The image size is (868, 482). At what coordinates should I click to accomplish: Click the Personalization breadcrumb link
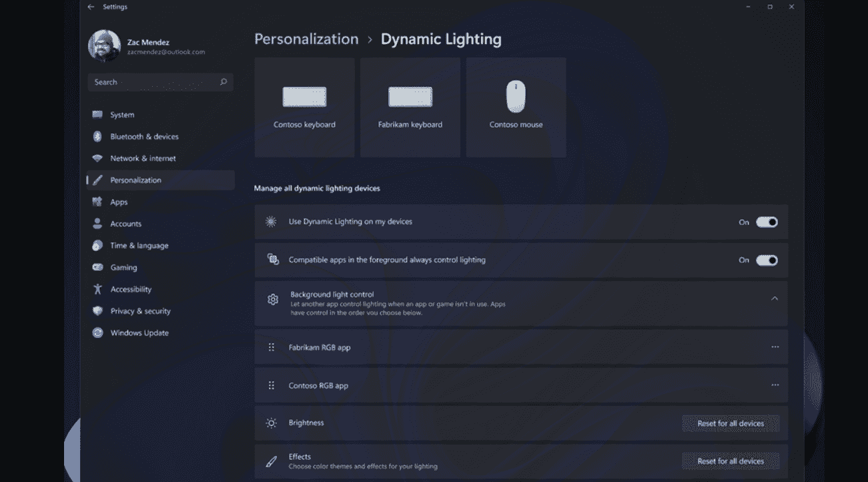(x=306, y=39)
